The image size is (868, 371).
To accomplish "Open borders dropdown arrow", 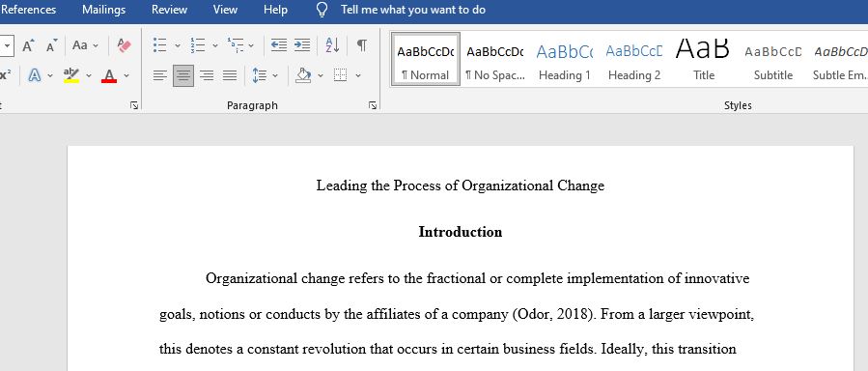I will (x=357, y=76).
